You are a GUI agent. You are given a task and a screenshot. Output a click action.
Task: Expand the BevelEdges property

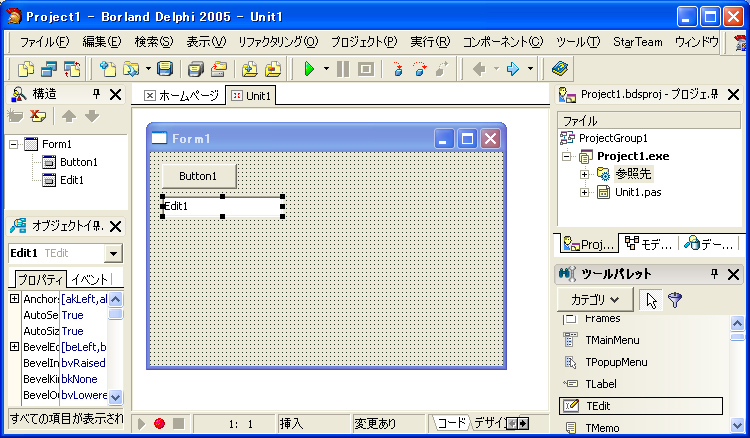tap(14, 347)
